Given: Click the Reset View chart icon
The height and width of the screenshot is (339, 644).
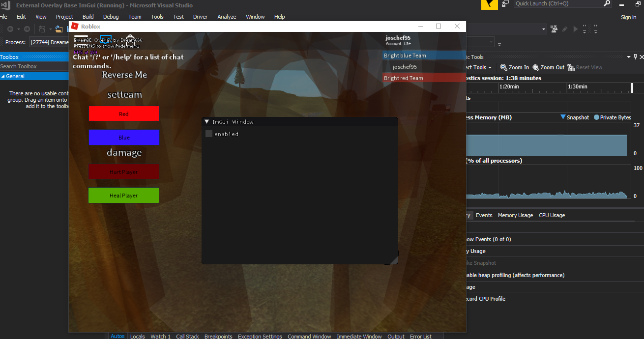Looking at the screenshot, I should coord(571,67).
